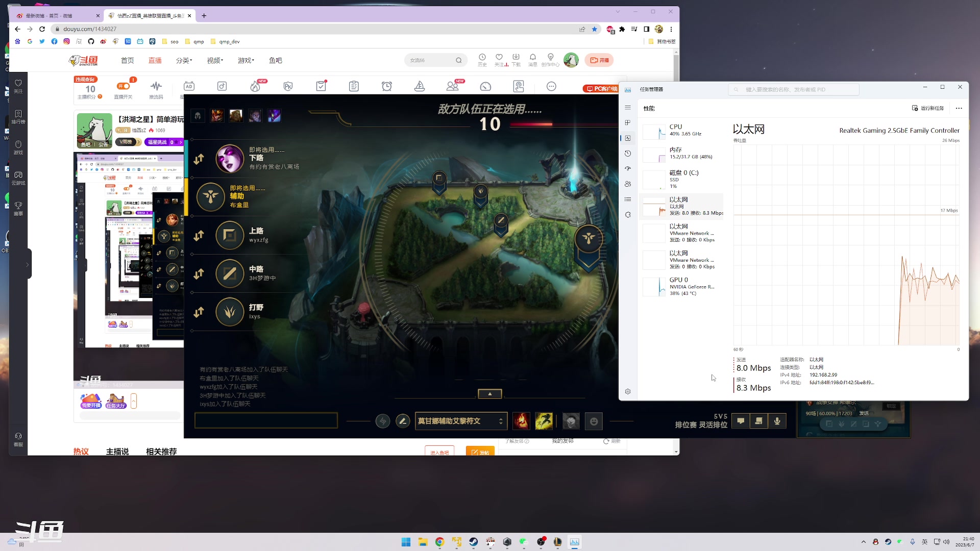Click the 开播 start broadcast button
Image resolution: width=980 pixels, height=551 pixels.
point(599,60)
